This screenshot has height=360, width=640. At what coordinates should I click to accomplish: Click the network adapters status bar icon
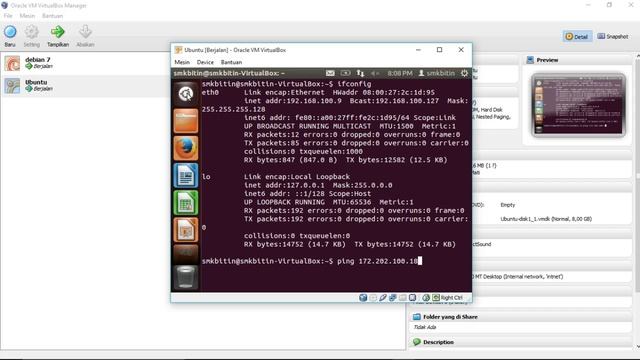[x=393, y=298]
